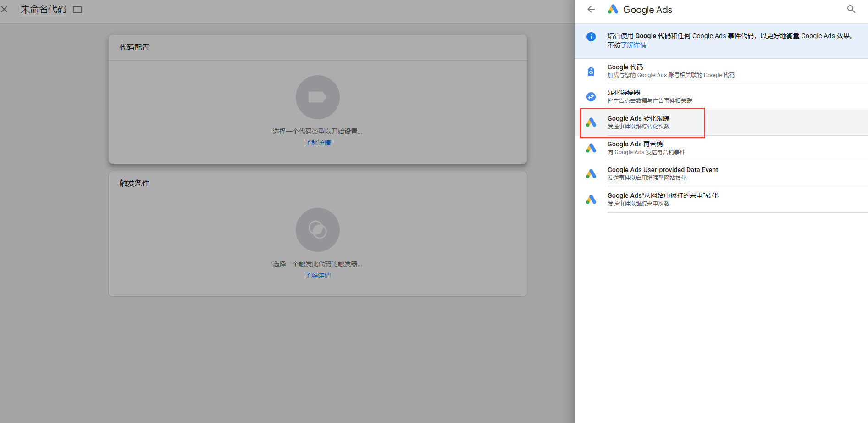The height and width of the screenshot is (423, 868).
Task: Open search in the Google Ads panel
Action: pyautogui.click(x=851, y=9)
